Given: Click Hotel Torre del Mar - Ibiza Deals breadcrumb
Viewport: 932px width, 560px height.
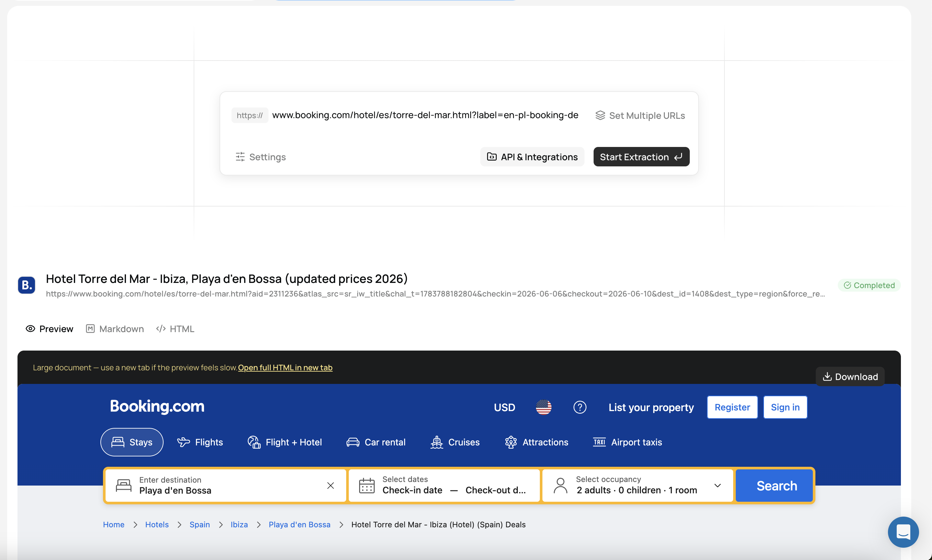Looking at the screenshot, I should 438,524.
